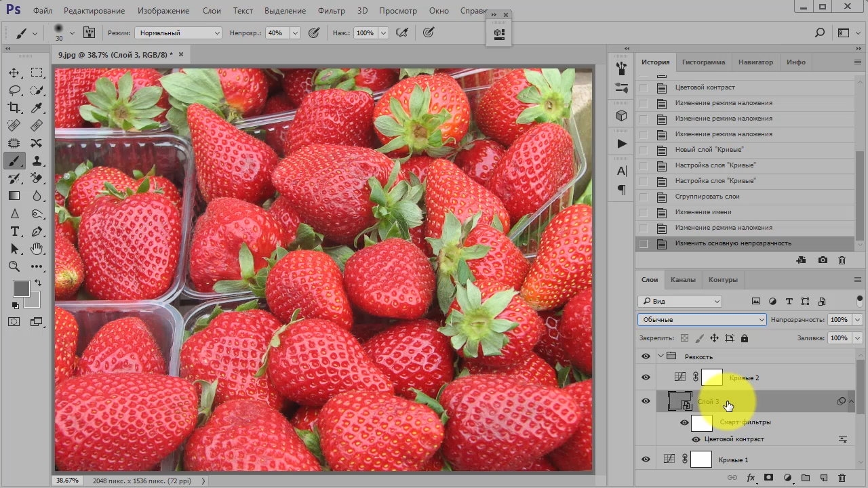The width and height of the screenshot is (868, 488).
Task: Click the search magnifier in options bar
Action: (x=820, y=33)
